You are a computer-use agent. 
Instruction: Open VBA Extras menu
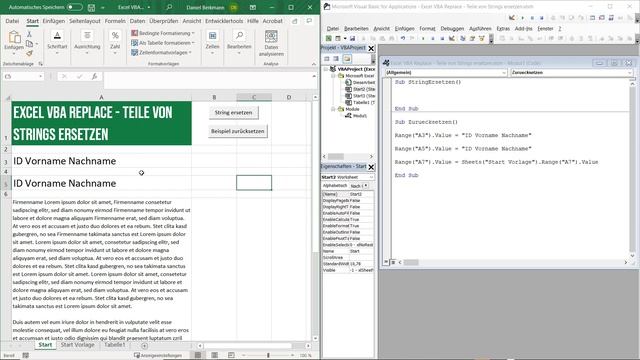coord(503,29)
